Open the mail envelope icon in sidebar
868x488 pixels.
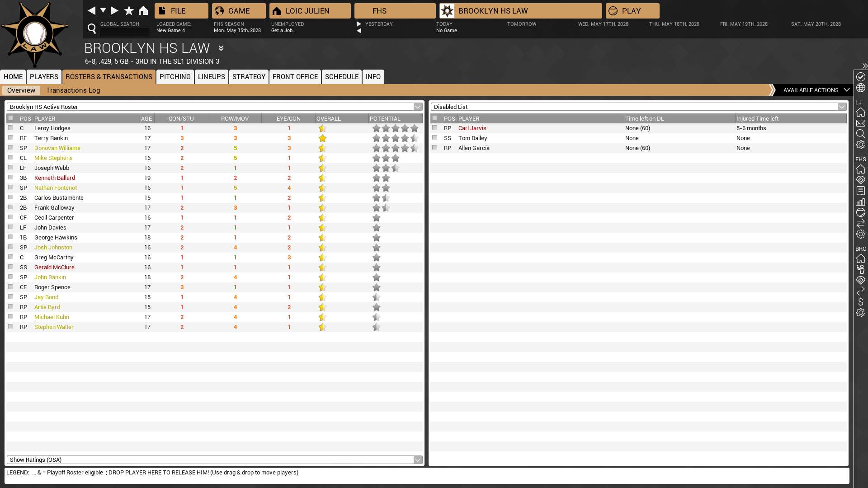(x=860, y=123)
